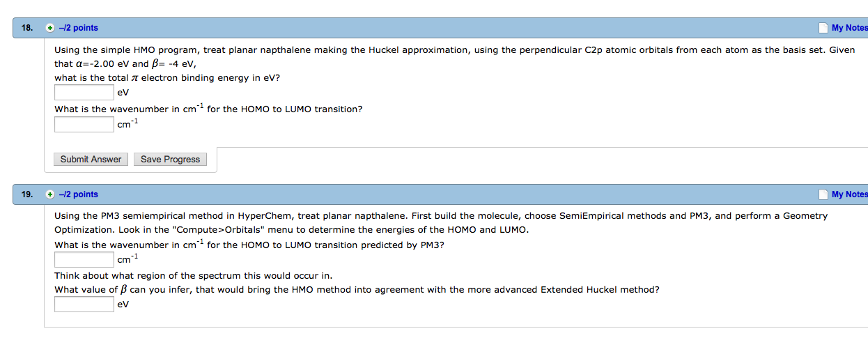The height and width of the screenshot is (354, 868).
Task: Open My Notes link for question 19
Action: [x=849, y=194]
